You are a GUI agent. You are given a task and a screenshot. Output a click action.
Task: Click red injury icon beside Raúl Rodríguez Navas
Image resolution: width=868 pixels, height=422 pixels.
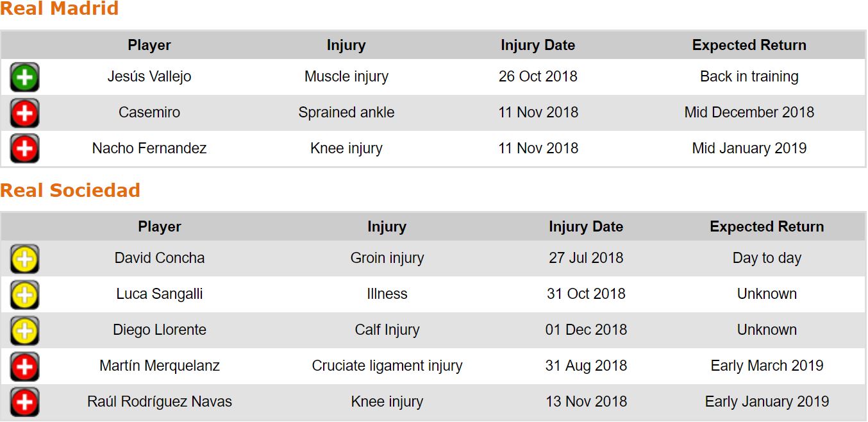click(x=24, y=403)
